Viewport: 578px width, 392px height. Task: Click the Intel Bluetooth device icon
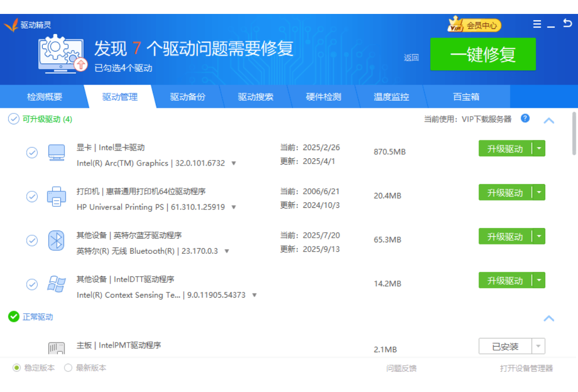coord(56,240)
